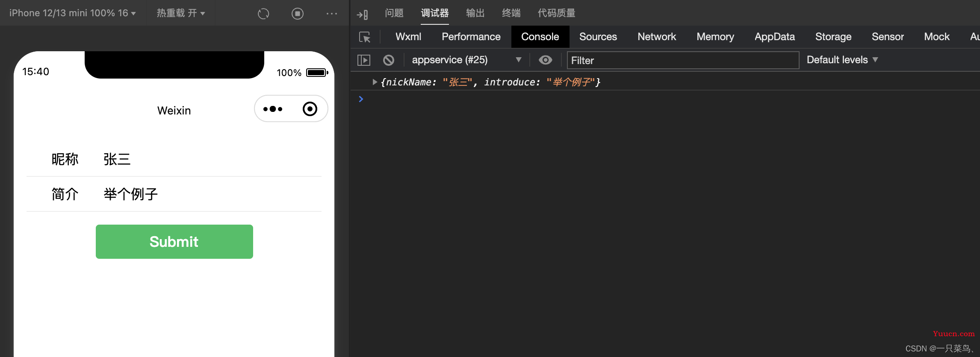
Task: Click the console Filter input field
Action: [683, 60]
